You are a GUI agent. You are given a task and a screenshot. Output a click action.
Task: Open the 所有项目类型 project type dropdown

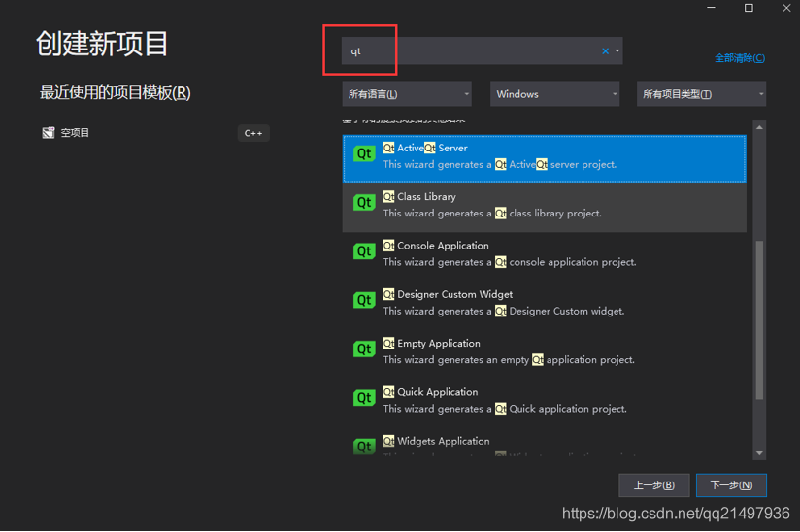pos(701,94)
